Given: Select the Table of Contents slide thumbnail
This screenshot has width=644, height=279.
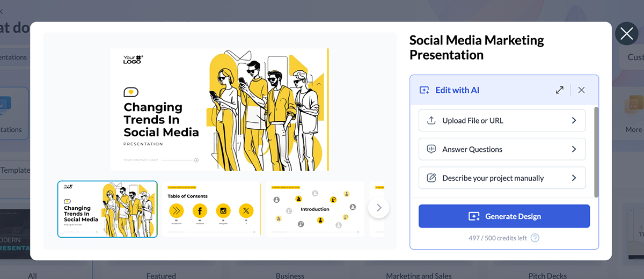Looking at the screenshot, I should 211,209.
